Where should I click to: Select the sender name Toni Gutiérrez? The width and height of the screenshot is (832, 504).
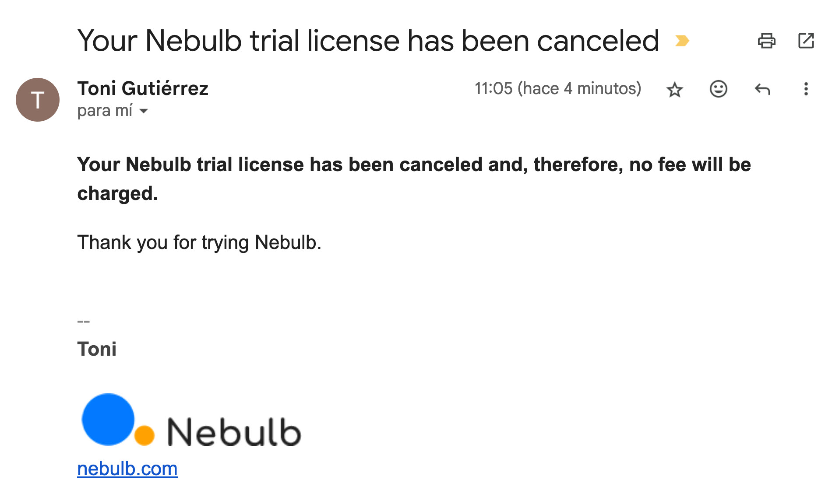pyautogui.click(x=143, y=88)
